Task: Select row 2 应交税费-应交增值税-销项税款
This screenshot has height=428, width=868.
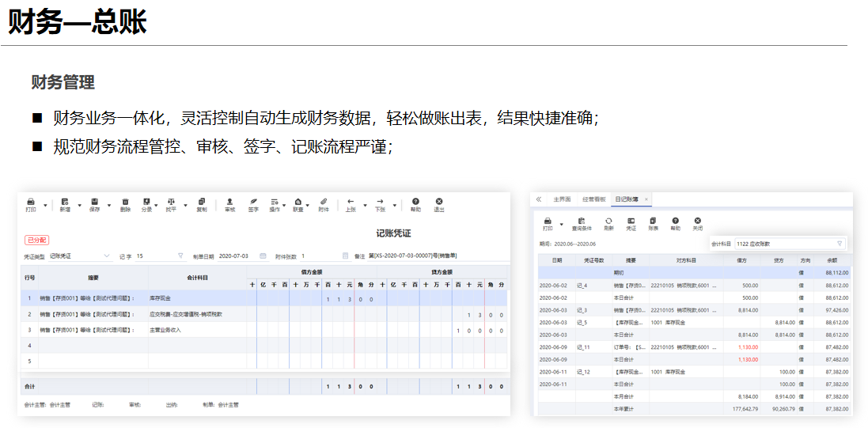Action: pos(263,315)
